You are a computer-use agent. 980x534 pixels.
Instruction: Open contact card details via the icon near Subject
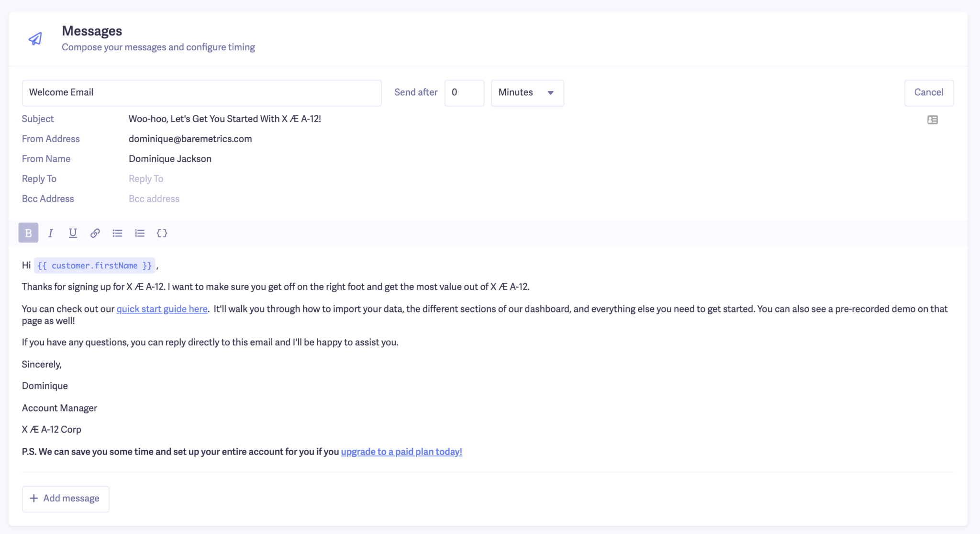coord(932,120)
